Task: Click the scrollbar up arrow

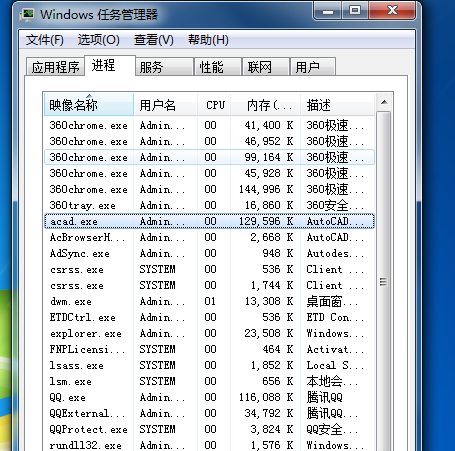Action: pos(384,102)
